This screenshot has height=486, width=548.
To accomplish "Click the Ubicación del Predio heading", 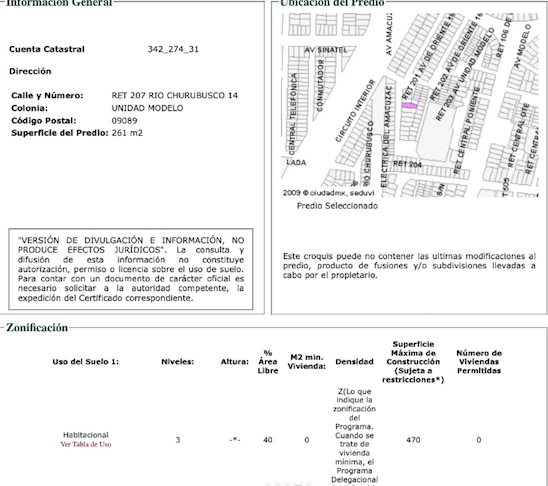I will coord(332,3).
